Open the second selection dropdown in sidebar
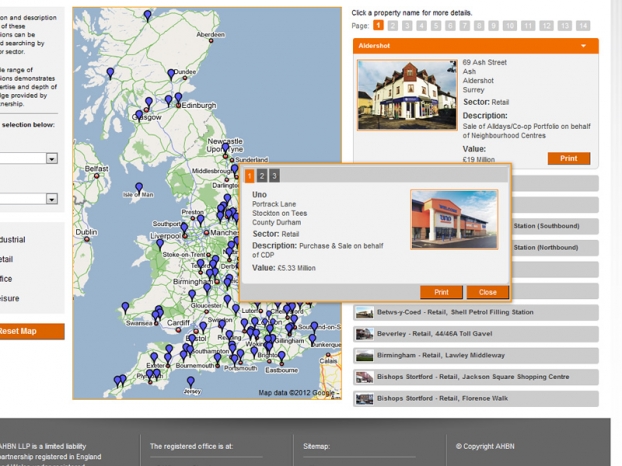622x466 pixels. click(52, 199)
